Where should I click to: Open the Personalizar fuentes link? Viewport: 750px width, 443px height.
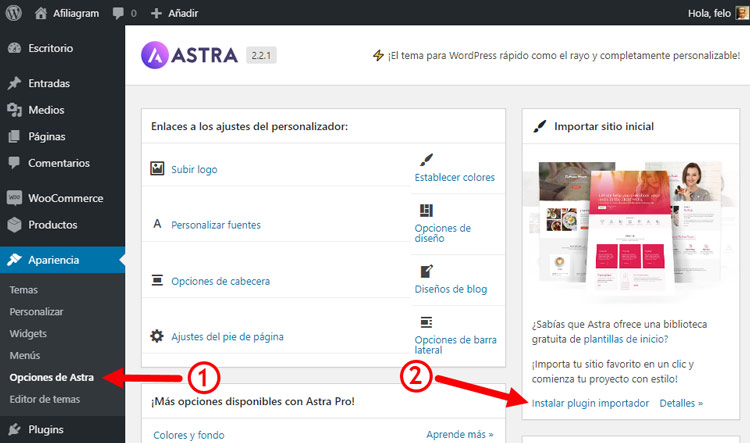(x=216, y=225)
